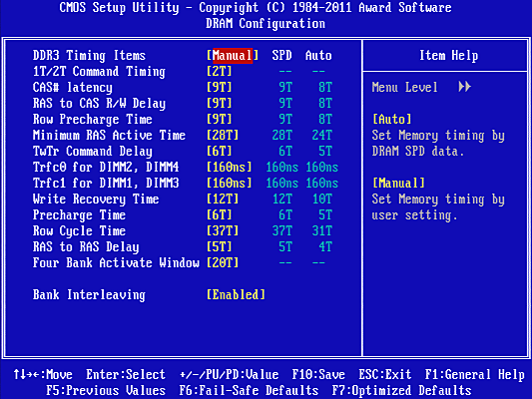Click the Auto 4T RAS to RAS value
532x399 pixels.
325,246
